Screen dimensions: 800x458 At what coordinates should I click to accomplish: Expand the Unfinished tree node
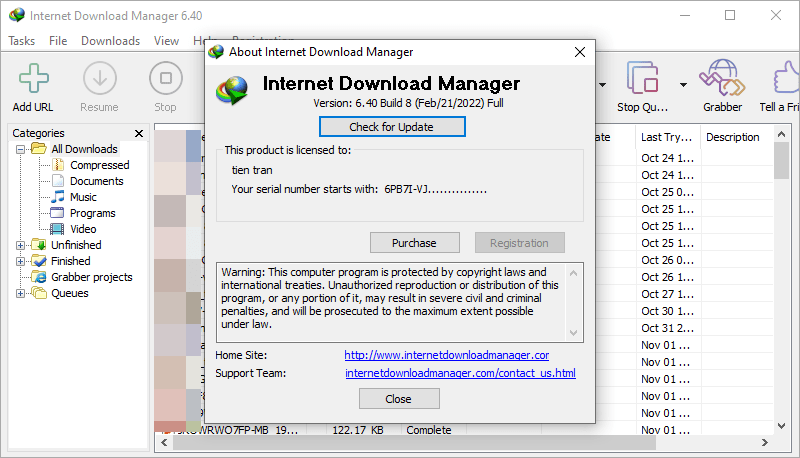click(20, 245)
